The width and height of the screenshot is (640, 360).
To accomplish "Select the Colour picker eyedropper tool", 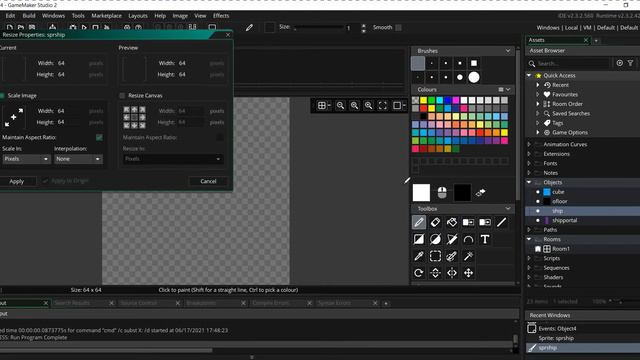I will pos(419,256).
